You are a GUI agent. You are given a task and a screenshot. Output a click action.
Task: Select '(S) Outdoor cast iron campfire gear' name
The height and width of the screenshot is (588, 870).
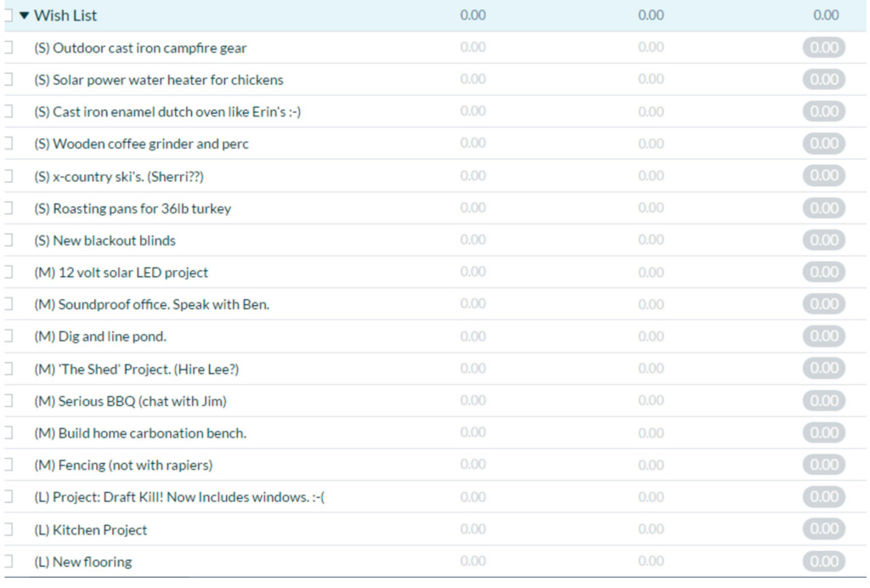(140, 48)
